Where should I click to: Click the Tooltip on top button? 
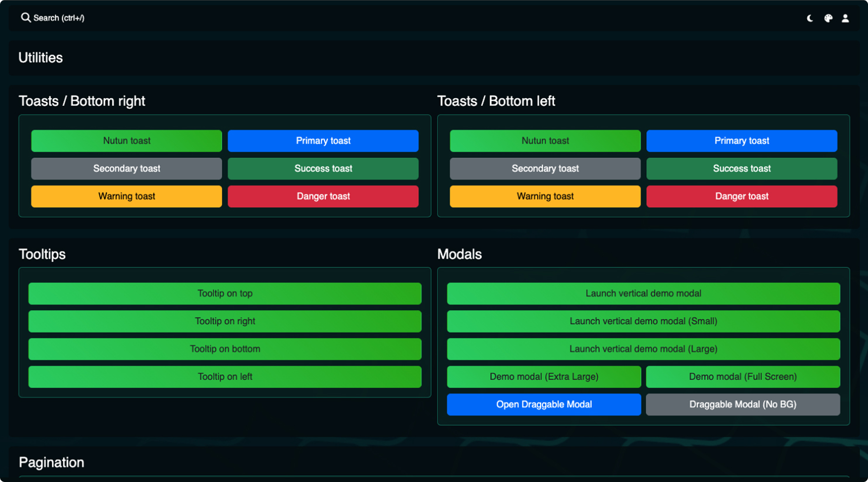pyautogui.click(x=225, y=294)
